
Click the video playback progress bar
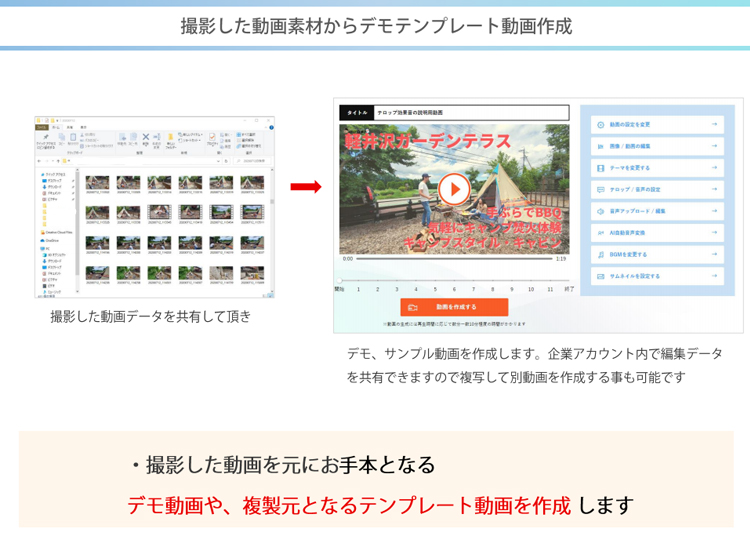point(454,259)
